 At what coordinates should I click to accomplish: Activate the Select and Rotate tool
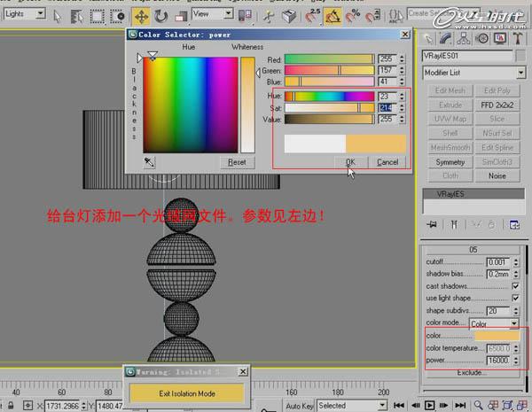(x=161, y=16)
